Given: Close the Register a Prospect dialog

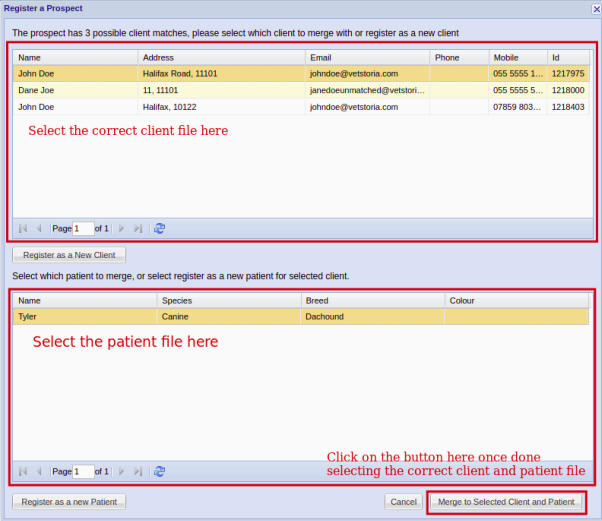Looking at the screenshot, I should pos(596,9).
